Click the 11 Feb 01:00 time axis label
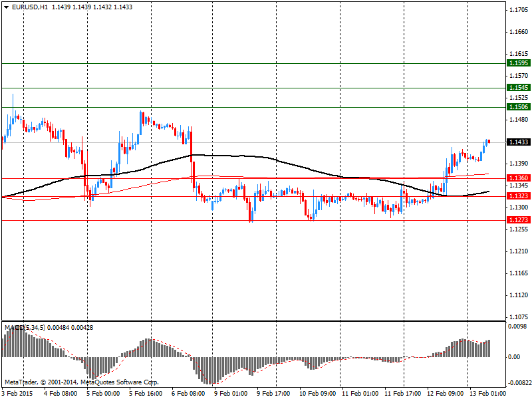 point(360,393)
